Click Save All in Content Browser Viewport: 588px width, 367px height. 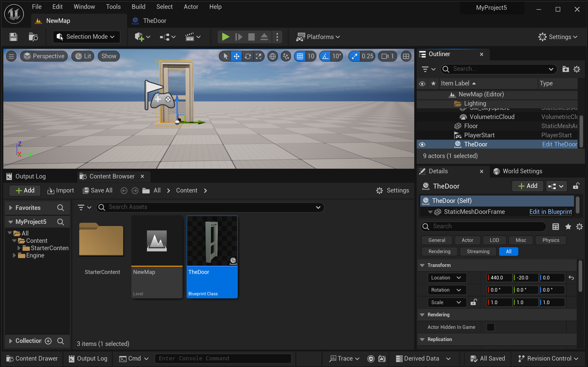click(x=98, y=190)
